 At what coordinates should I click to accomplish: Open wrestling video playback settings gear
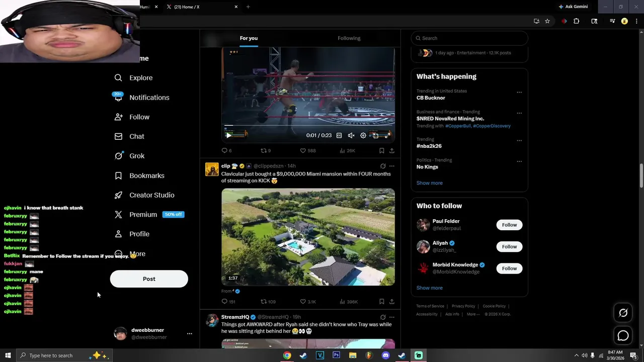363,135
